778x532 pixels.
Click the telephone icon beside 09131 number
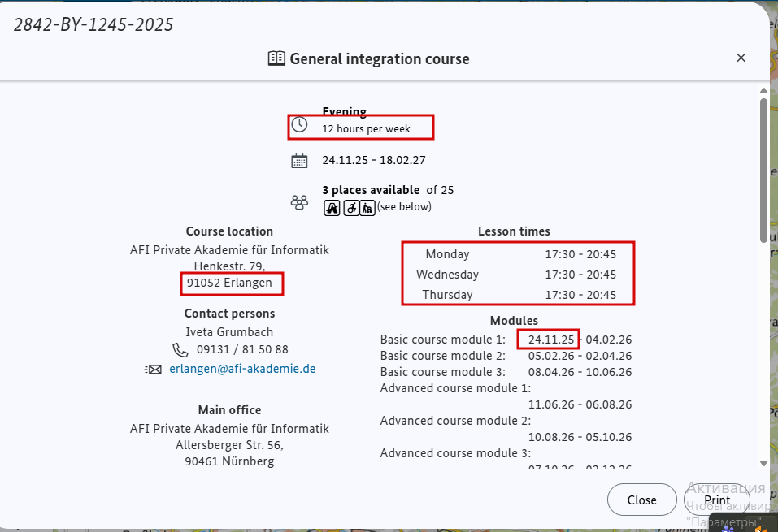(x=180, y=350)
